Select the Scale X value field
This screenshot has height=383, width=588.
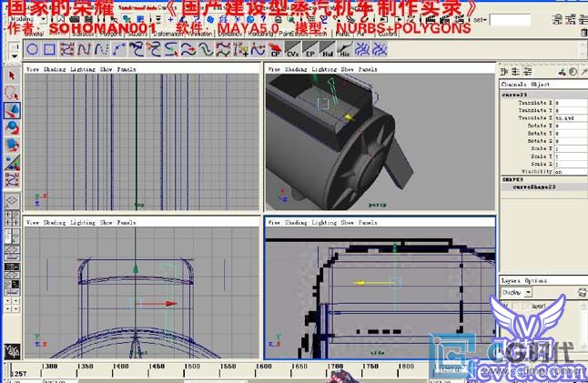(571, 149)
